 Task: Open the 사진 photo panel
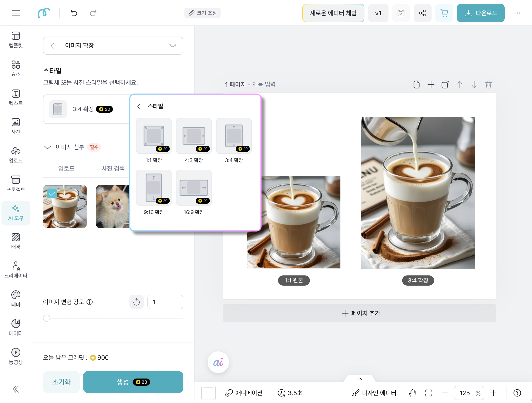click(16, 126)
